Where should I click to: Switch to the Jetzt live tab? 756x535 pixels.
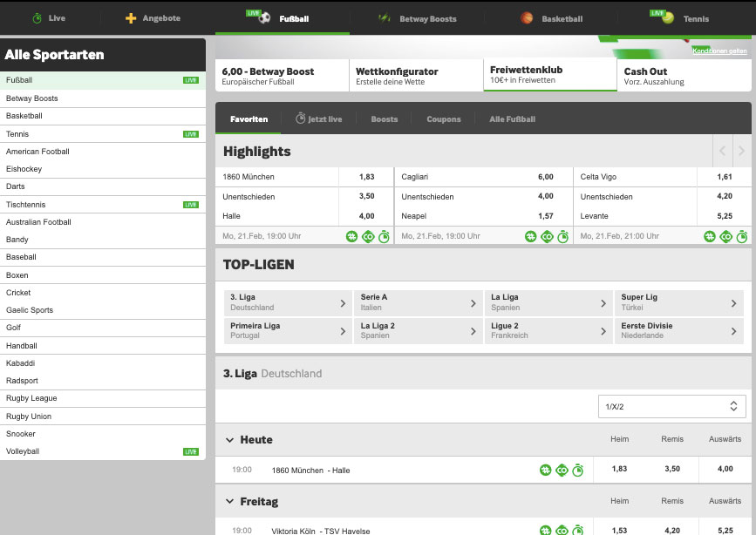[318, 119]
